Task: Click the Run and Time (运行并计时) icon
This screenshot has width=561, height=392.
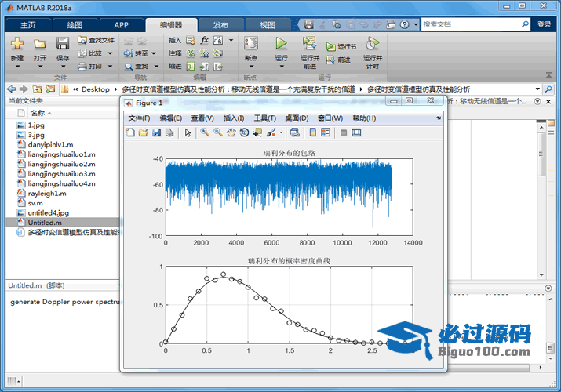Action: point(372,43)
